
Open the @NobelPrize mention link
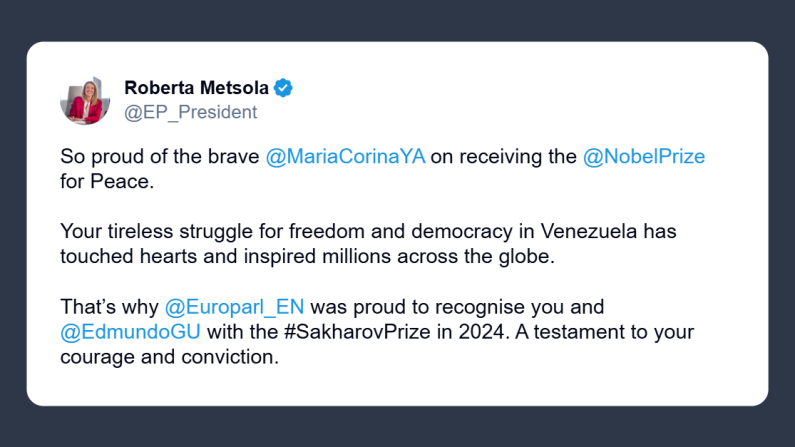click(x=644, y=158)
